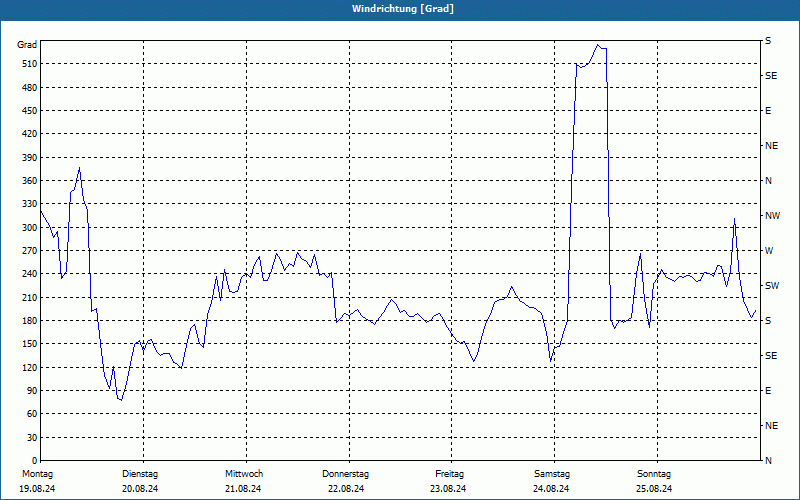Select the date 19.08.24
The width and height of the screenshot is (800, 500).
37,489
